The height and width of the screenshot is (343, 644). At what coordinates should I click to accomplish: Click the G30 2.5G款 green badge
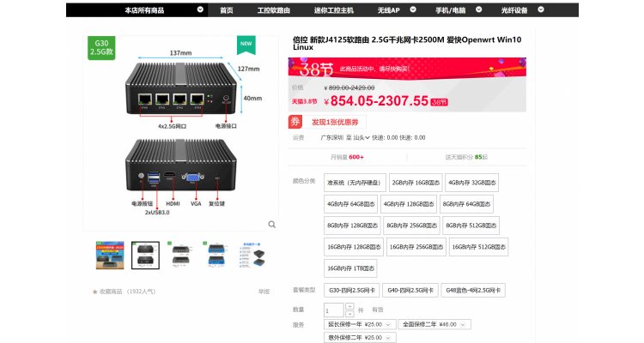pyautogui.click(x=101, y=48)
